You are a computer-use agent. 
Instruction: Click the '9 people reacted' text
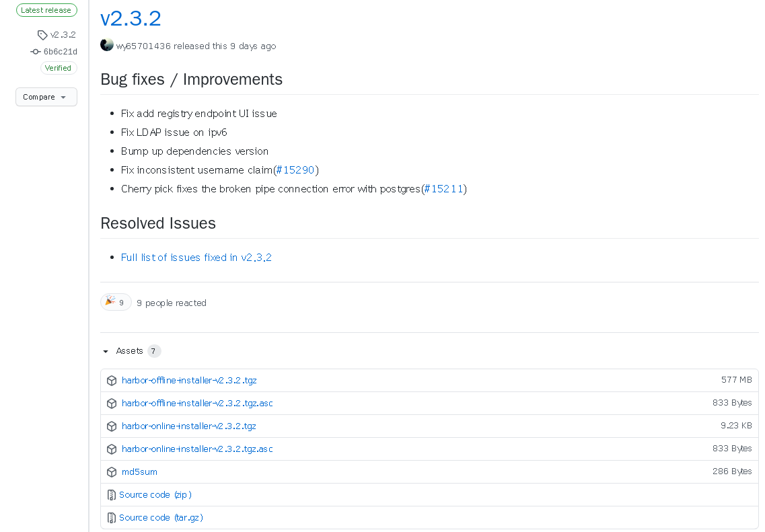tap(172, 303)
